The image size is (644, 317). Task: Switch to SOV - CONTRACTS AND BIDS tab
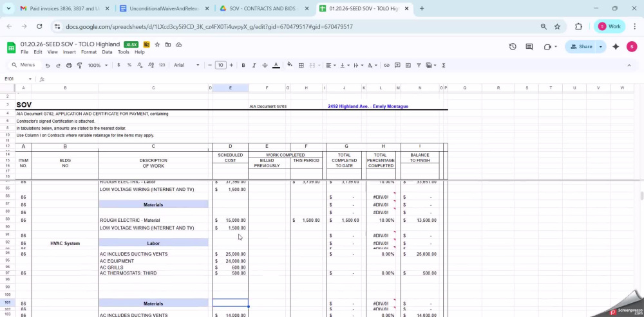[x=265, y=8]
